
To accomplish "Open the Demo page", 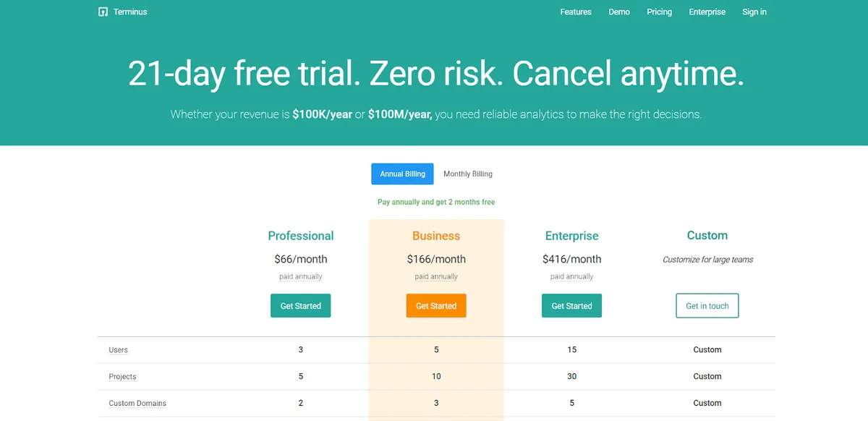I will click(x=619, y=12).
